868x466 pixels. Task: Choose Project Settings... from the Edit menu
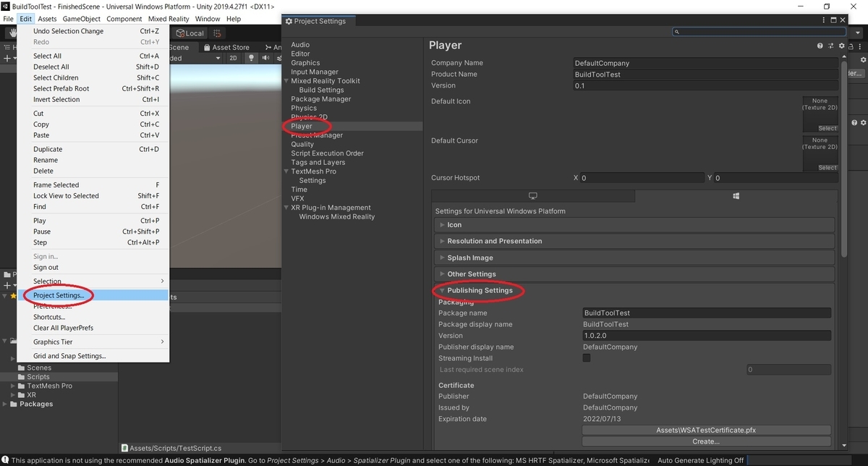click(x=93, y=295)
